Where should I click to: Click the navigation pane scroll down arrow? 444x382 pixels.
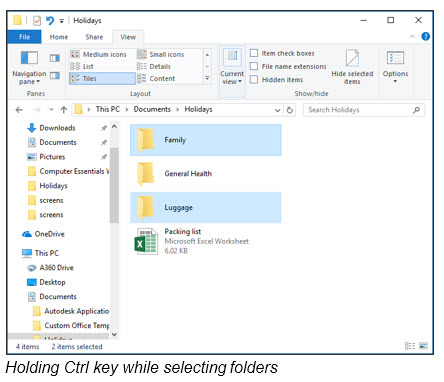coord(114,334)
